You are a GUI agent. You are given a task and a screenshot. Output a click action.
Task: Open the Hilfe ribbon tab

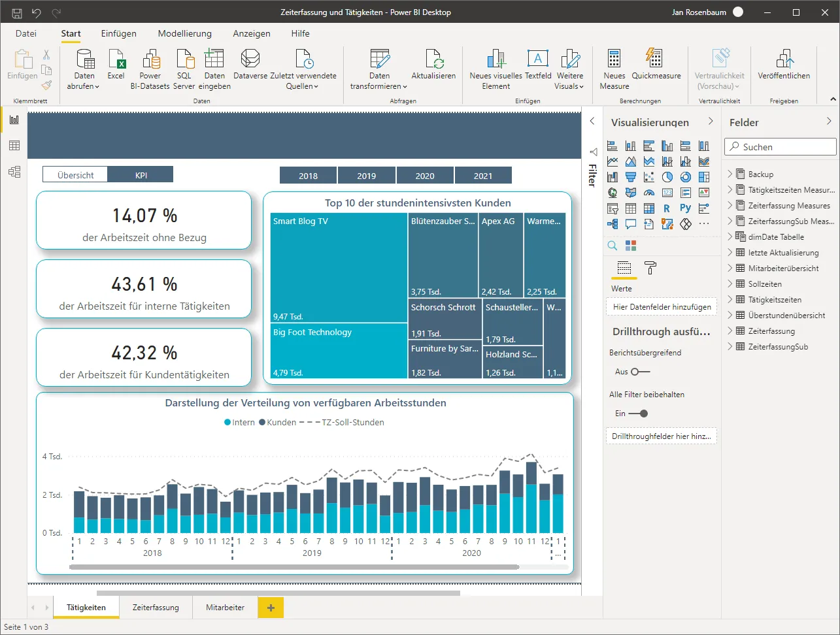pos(301,33)
